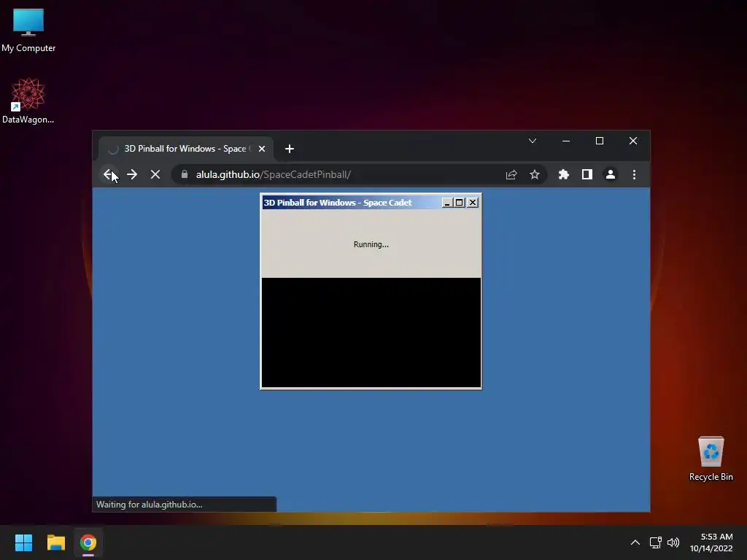Open the clock showing 5:53 AM
Viewport: 747px width, 560px height.
pyautogui.click(x=711, y=542)
